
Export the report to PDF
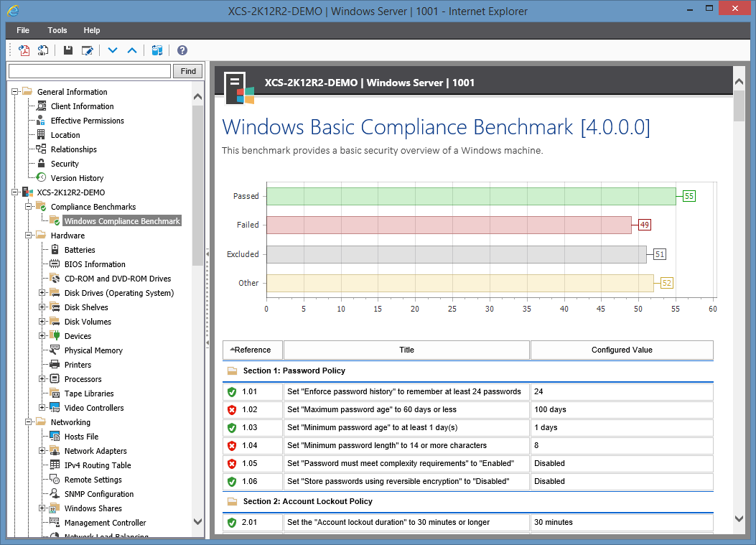click(24, 50)
